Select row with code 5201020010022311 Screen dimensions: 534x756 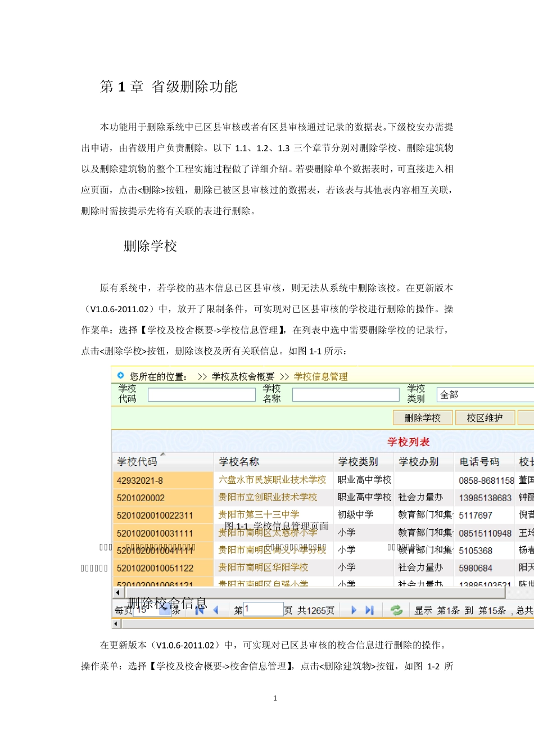click(x=163, y=515)
